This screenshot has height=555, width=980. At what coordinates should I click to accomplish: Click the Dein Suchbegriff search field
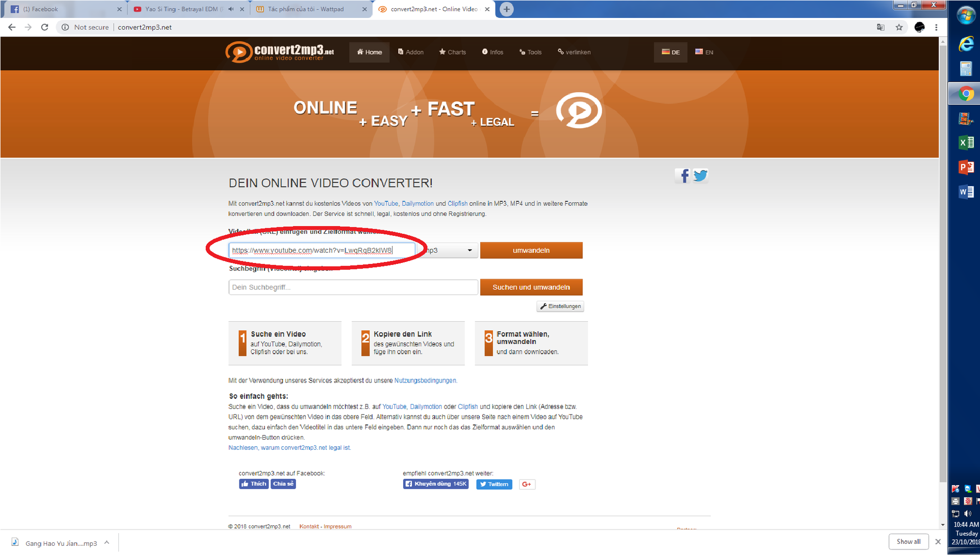tap(353, 287)
